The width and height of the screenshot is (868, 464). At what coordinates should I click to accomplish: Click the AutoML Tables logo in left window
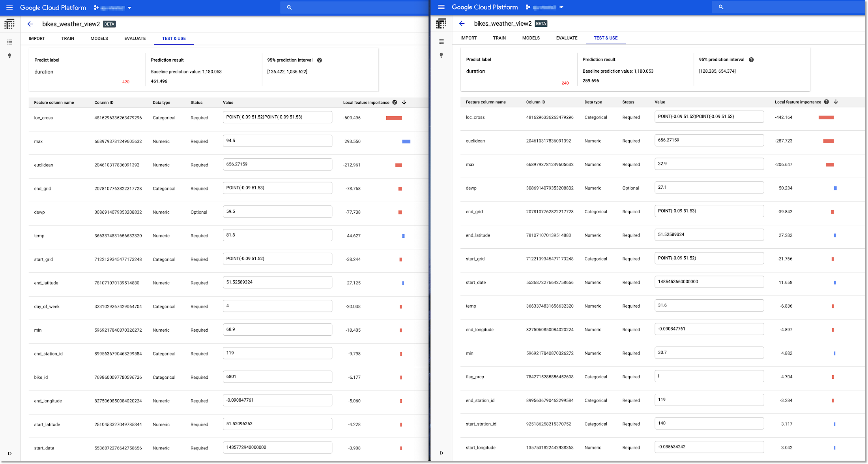click(9, 24)
